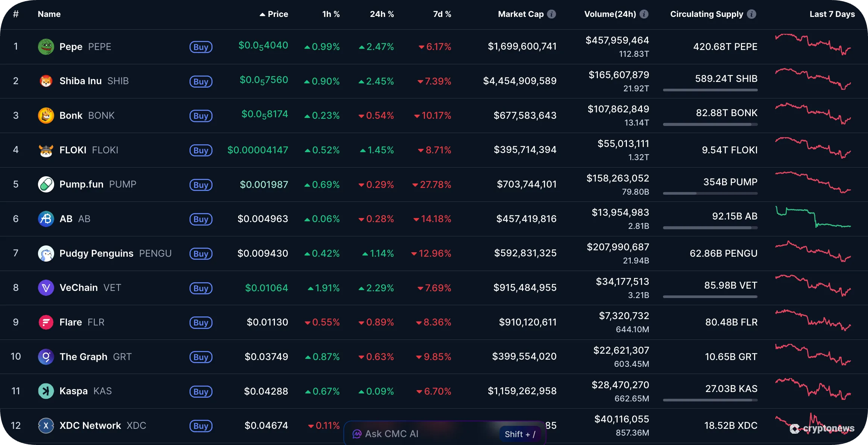The image size is (868, 445).
Task: Click the Kaspa logo
Action: point(46,391)
